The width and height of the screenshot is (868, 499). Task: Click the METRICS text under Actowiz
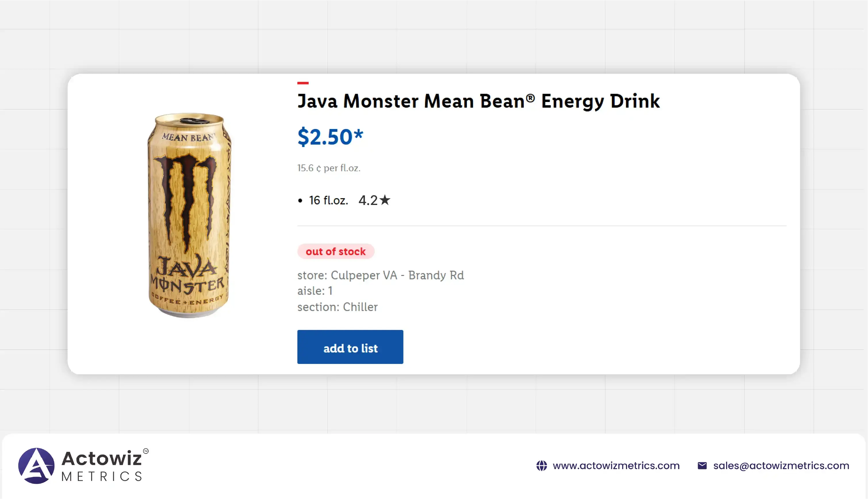(x=102, y=476)
